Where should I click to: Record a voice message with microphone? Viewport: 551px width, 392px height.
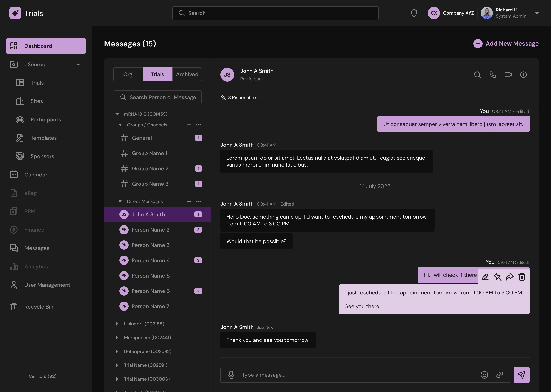pyautogui.click(x=231, y=375)
